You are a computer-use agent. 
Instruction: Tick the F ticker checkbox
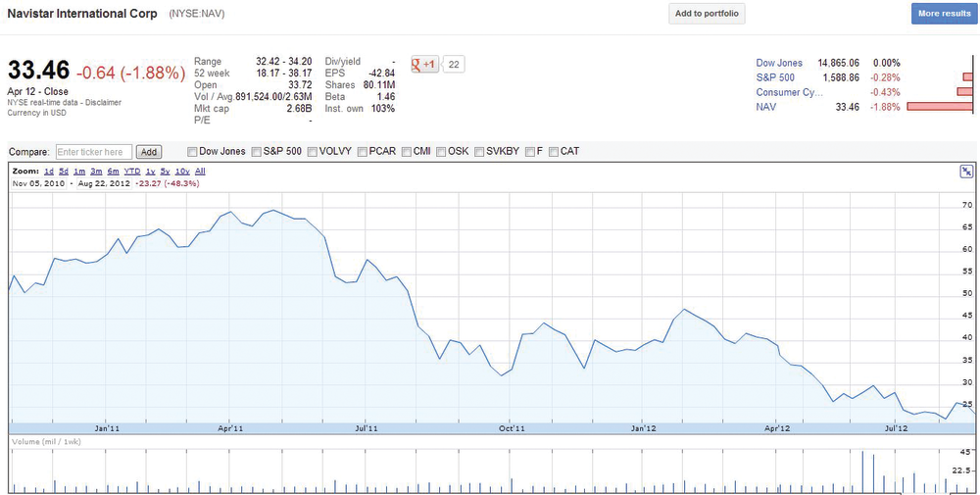tap(530, 151)
